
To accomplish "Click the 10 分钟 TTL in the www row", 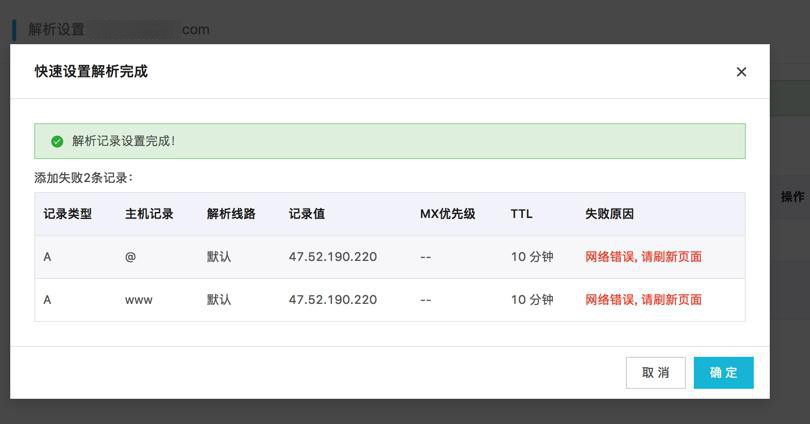I will tap(532, 300).
